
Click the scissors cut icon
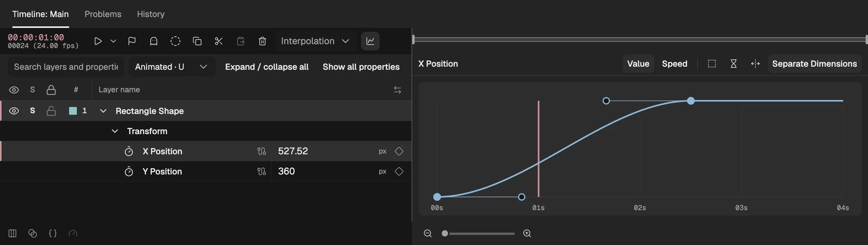point(219,41)
